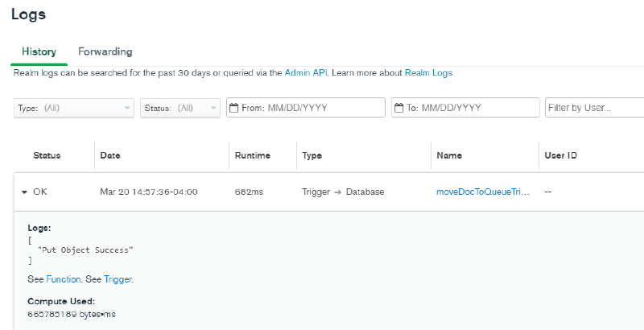The width and height of the screenshot is (644, 330).
Task: Click the Name column header
Action: pos(449,155)
